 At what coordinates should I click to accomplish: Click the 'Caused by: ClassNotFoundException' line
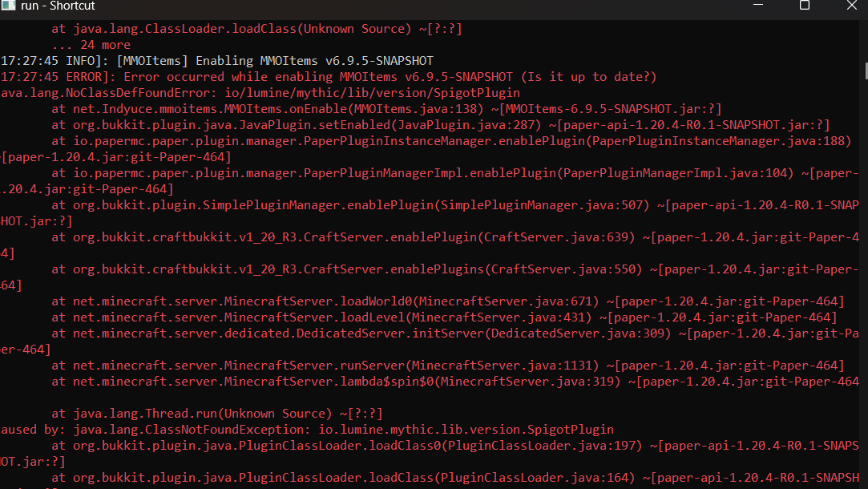pos(307,430)
